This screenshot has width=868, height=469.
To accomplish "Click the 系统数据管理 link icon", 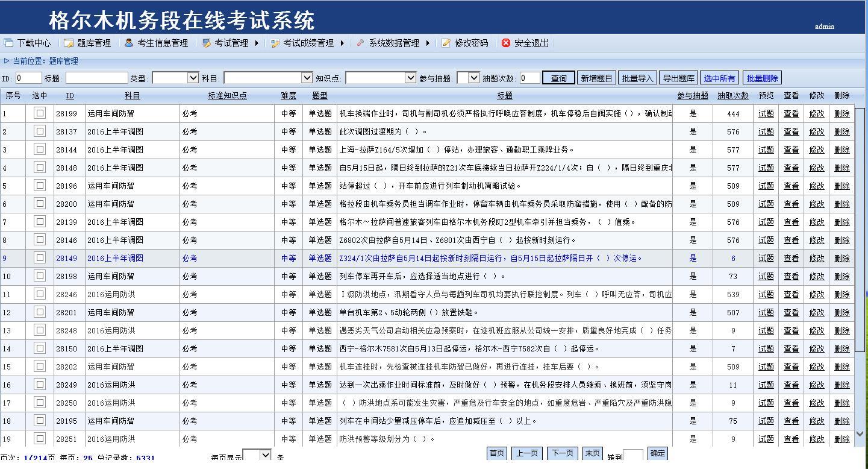I will pos(360,43).
